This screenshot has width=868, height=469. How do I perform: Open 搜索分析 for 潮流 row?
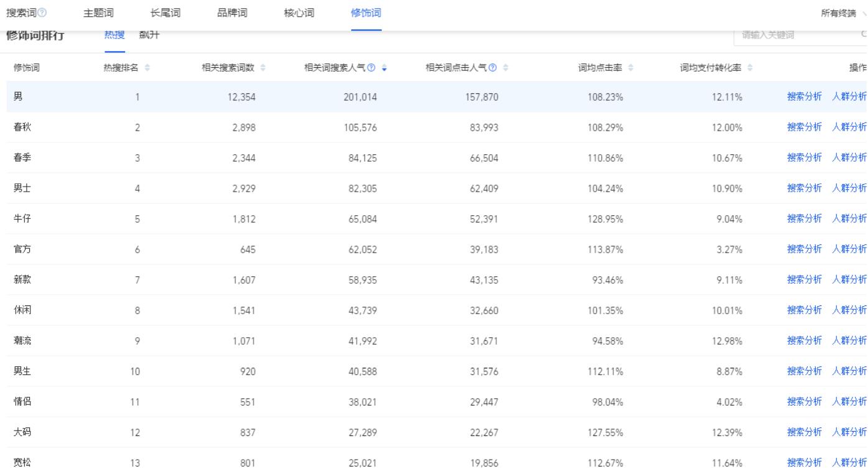[805, 340]
